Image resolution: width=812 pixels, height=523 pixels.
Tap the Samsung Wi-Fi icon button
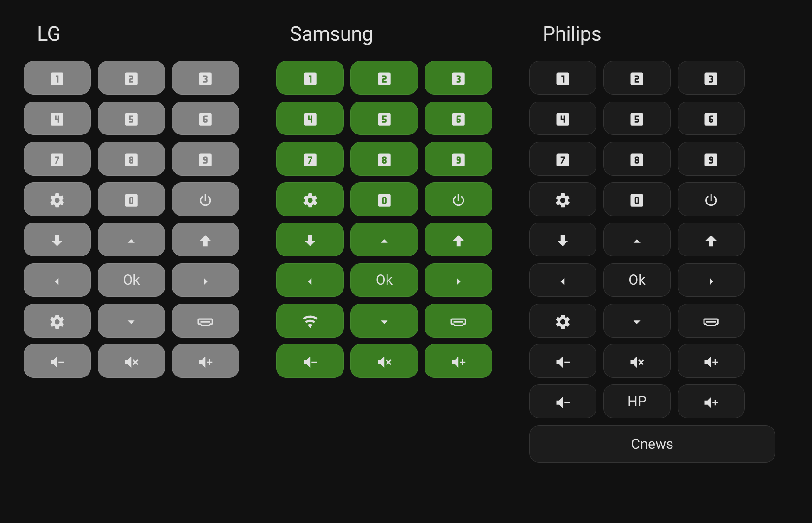click(x=310, y=321)
